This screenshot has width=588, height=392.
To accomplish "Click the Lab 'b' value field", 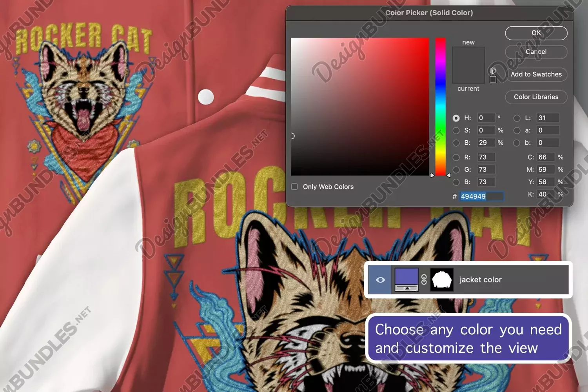I will pos(548,143).
